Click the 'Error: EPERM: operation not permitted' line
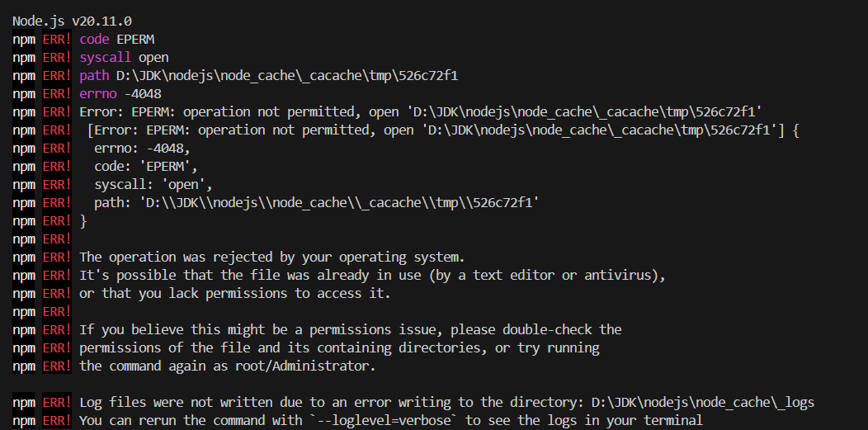868x430 pixels. (421, 111)
